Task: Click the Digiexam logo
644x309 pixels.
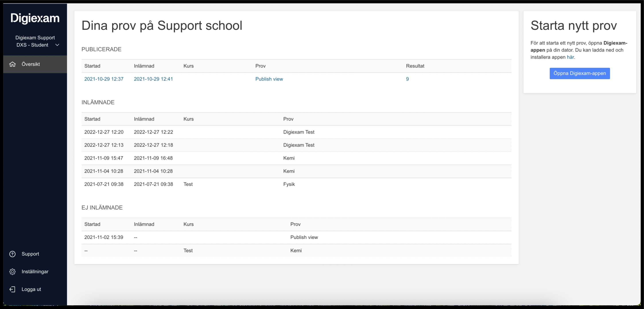Action: pyautogui.click(x=35, y=18)
